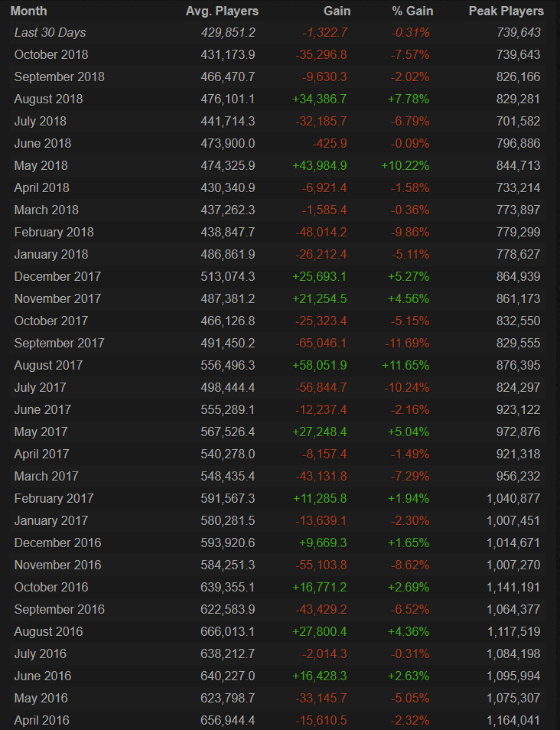Click the gain value +34,386.7
Image resolution: width=560 pixels, height=730 pixels.
point(319,99)
